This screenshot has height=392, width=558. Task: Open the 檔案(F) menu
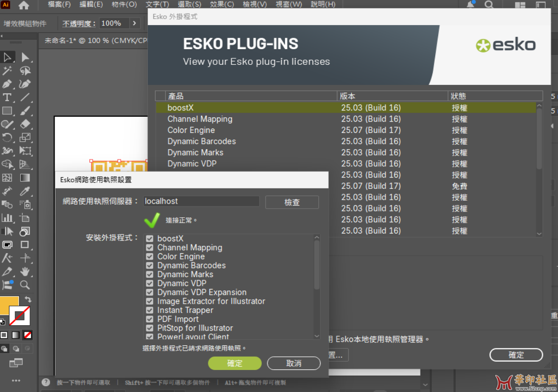[59, 4]
